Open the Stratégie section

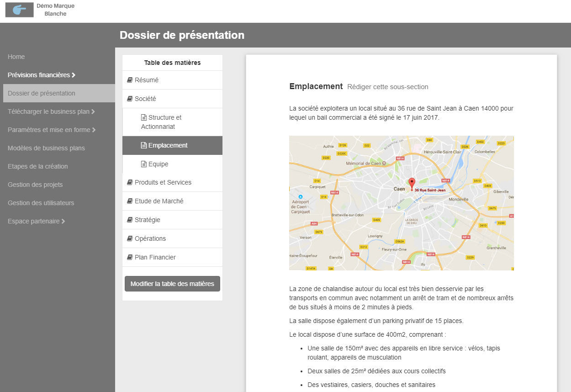tap(172, 220)
